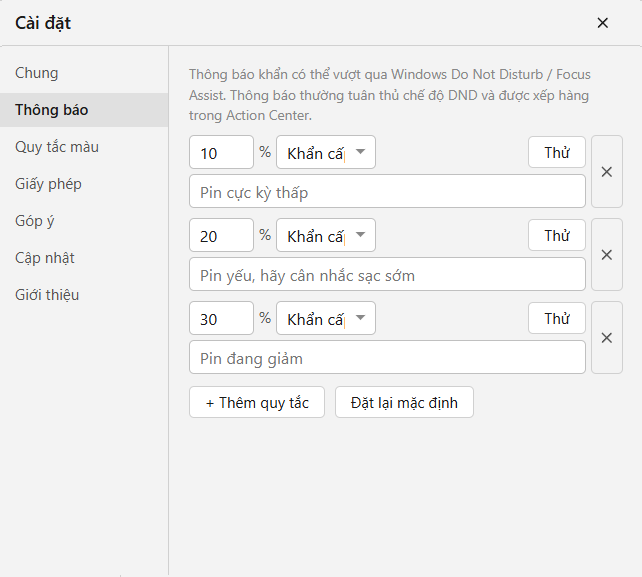Switch to Góp ý section

(x=84, y=221)
